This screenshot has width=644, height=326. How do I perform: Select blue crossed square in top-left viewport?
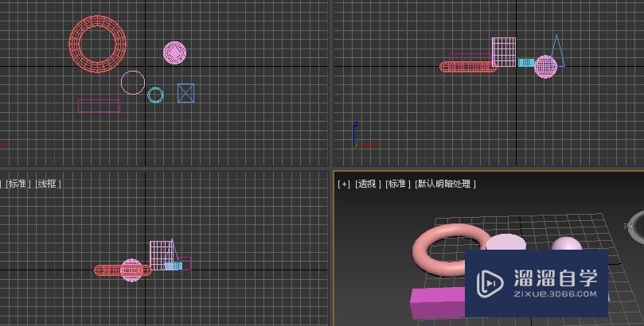[x=185, y=93]
